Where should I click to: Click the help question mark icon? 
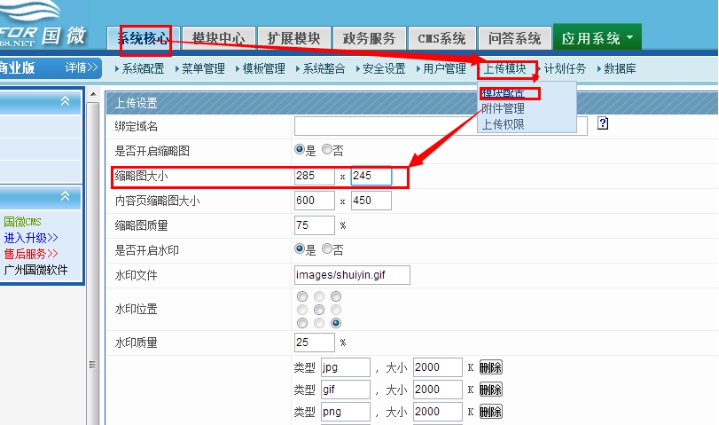click(x=603, y=123)
